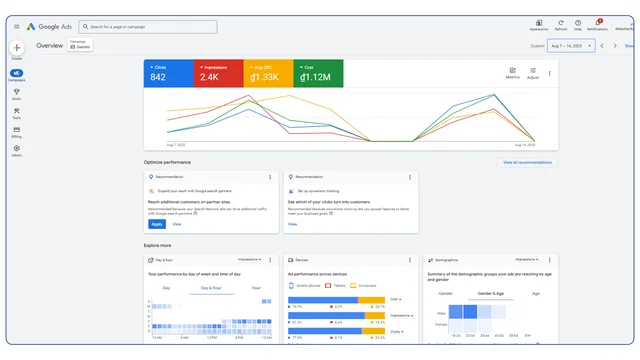Click the Male 25-34 heatmap cell
The width and height of the screenshot is (640, 360).
point(470,312)
